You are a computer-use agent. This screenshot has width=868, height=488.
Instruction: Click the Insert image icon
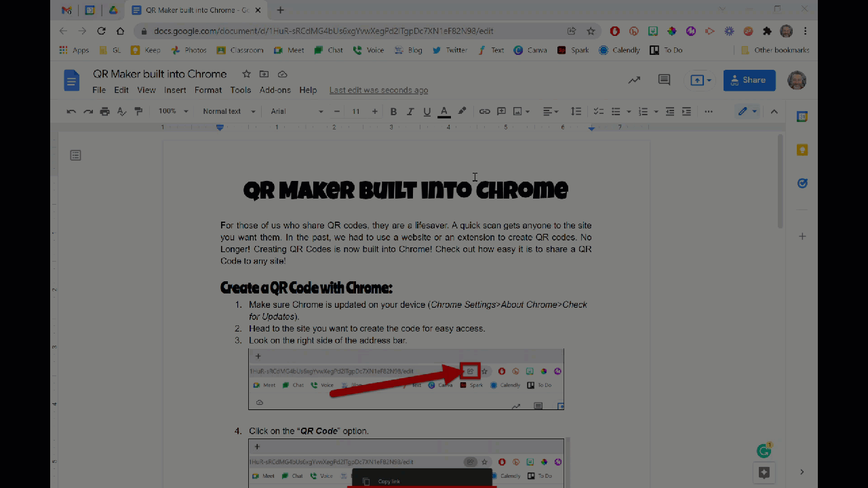(518, 111)
